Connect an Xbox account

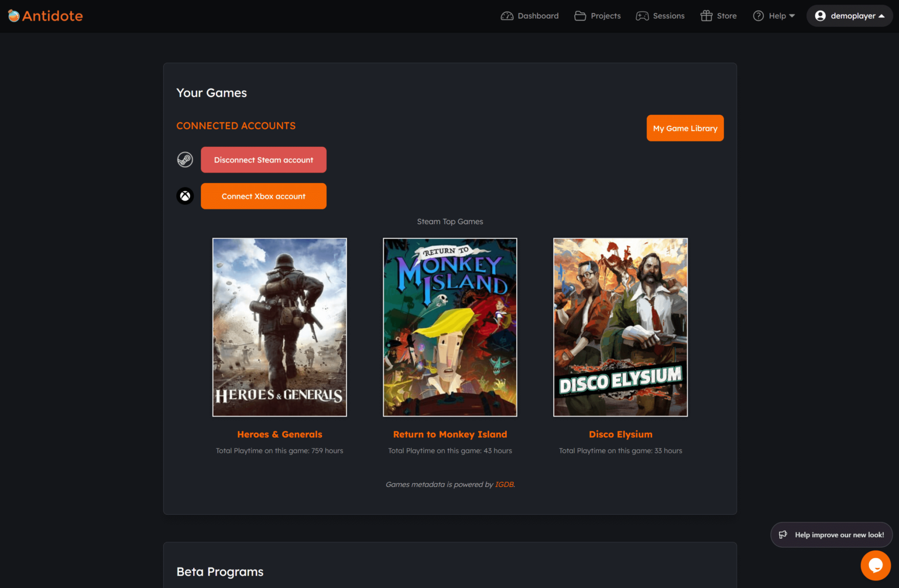263,196
